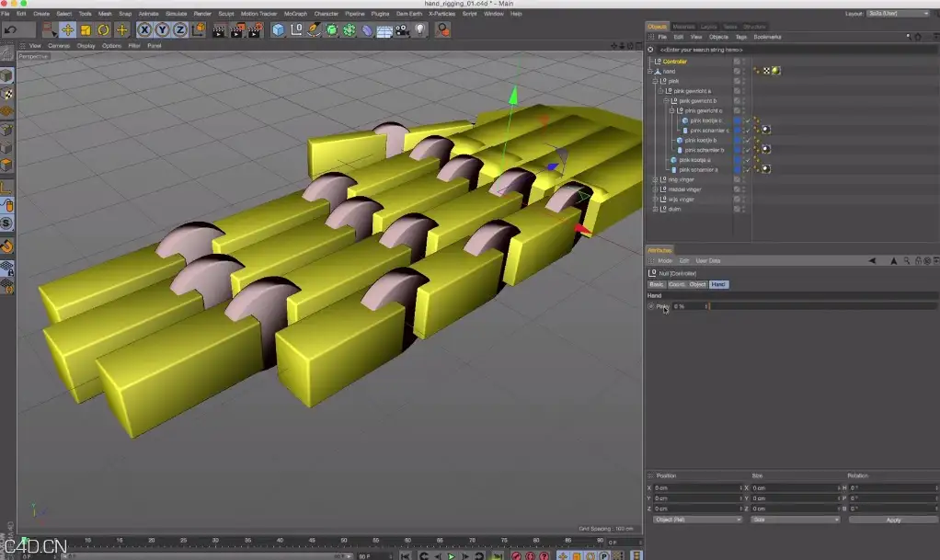This screenshot has height=560, width=940.
Task: Toggle visibility dots for Controller object
Action: click(x=744, y=62)
